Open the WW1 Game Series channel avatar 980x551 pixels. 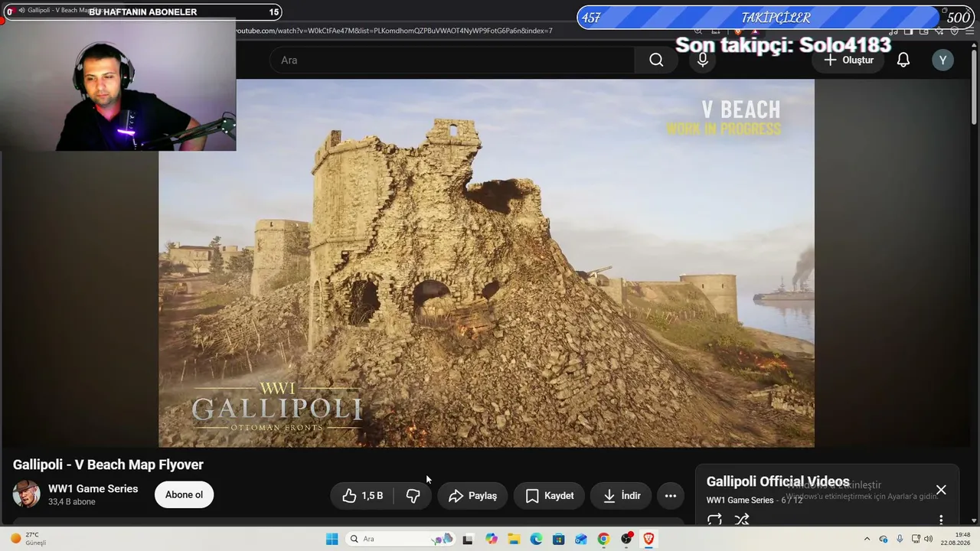pyautogui.click(x=27, y=494)
